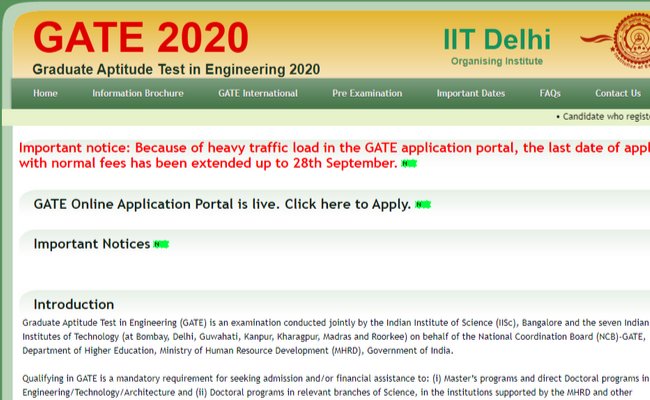This screenshot has width=650, height=400.
Task: Open the Contact Us menu item
Action: pyautogui.click(x=618, y=93)
